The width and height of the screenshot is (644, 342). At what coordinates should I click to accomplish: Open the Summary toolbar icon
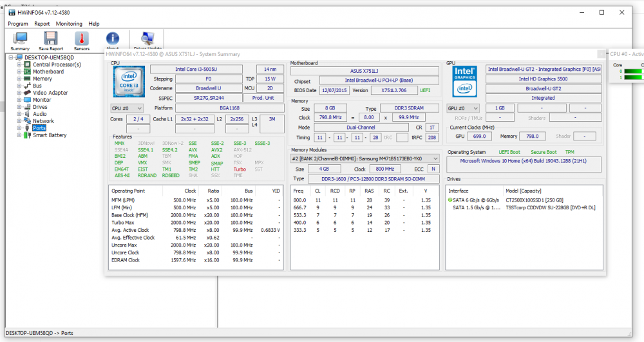point(20,40)
